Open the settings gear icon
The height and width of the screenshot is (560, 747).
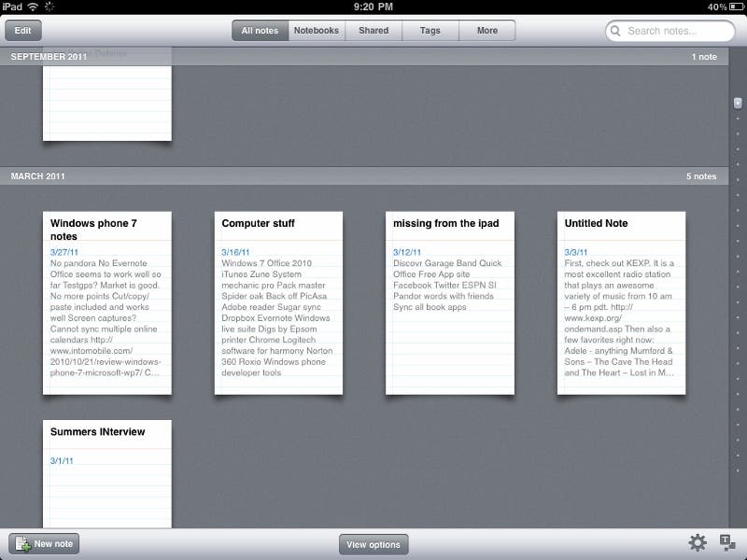tap(698, 542)
